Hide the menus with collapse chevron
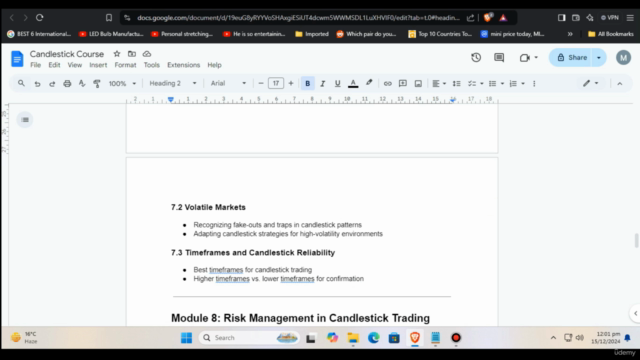Viewport: 640px width, 360px height. click(620, 84)
